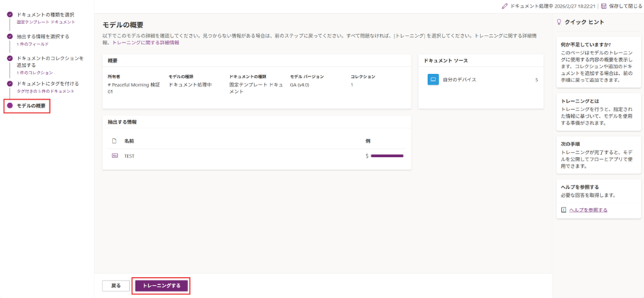This screenshot has width=644, height=298.
Task: Click the pencil icon next to ドキュメント処理中
Action: click(505, 6)
